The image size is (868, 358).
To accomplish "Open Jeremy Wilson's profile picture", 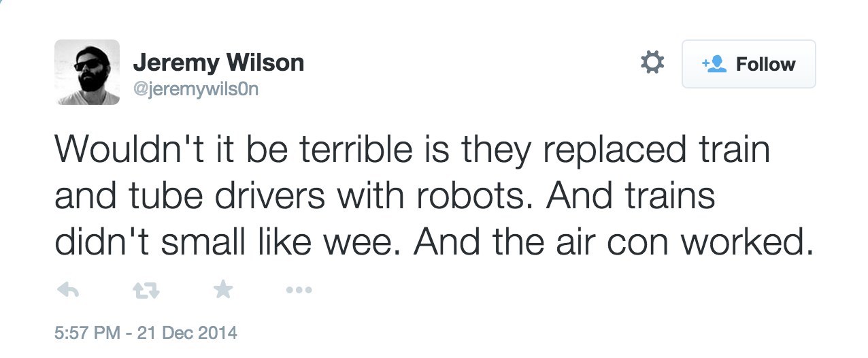I will (x=87, y=72).
